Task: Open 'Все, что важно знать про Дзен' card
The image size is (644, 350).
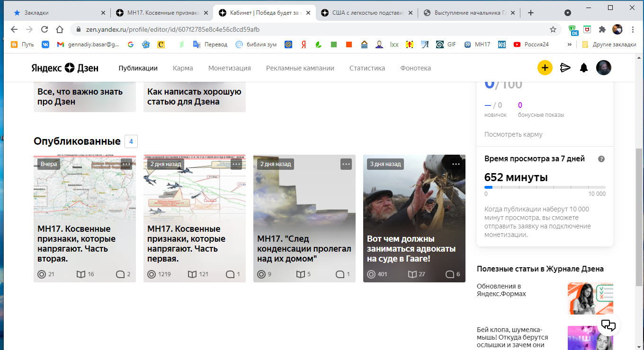Action: pos(85,97)
